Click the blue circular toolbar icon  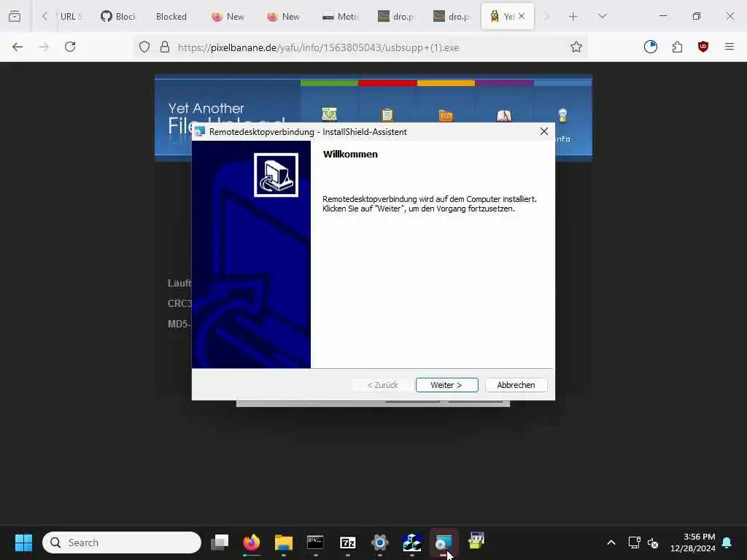click(650, 47)
